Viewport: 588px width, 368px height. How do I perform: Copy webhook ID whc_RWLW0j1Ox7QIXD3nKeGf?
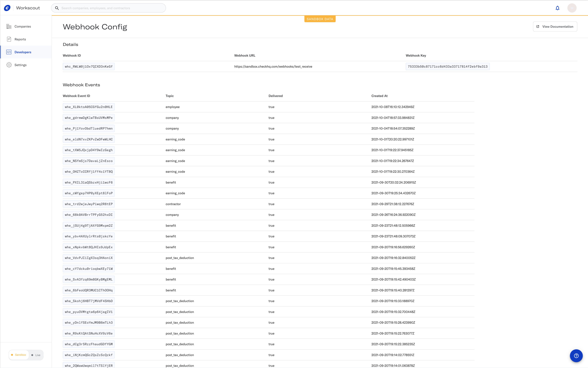pos(89,66)
